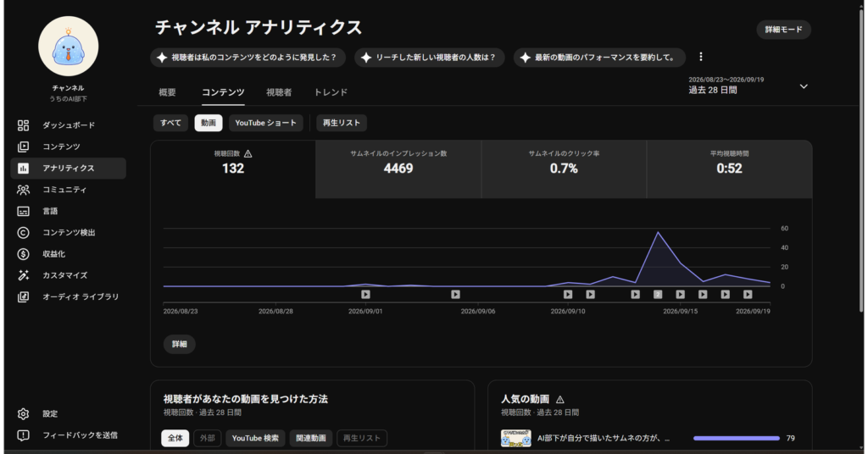The height and width of the screenshot is (454, 868).
Task: Click video marker before 2026/09/06
Action: point(455,295)
